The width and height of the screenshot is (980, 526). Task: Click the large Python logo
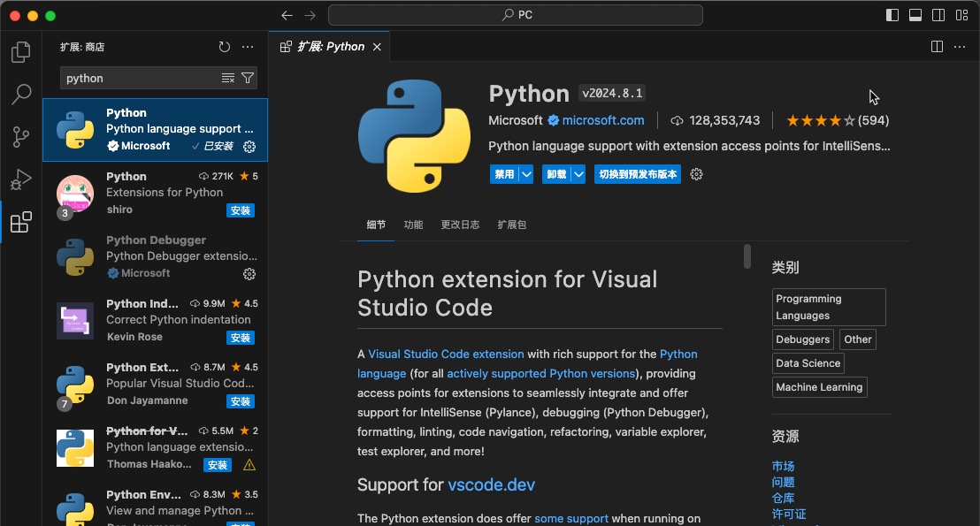point(414,136)
